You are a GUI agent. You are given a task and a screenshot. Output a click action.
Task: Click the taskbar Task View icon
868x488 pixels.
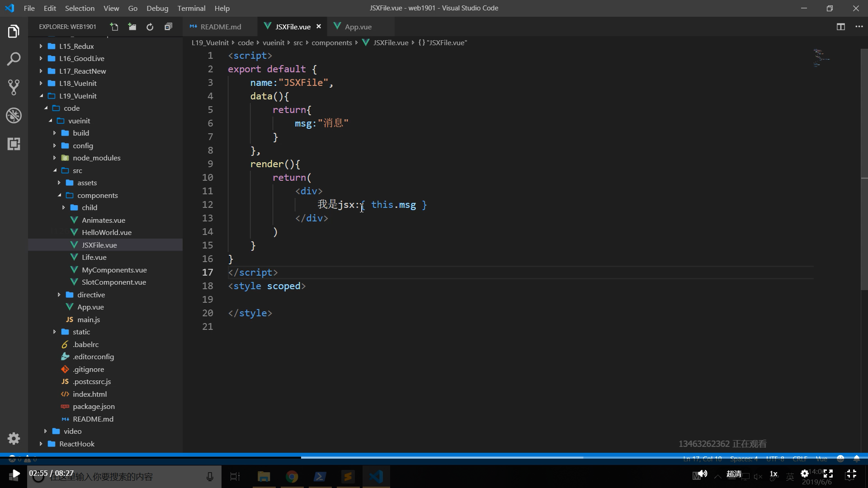tap(235, 477)
